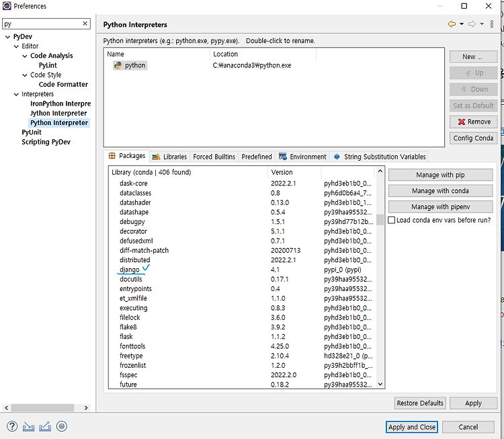Select Scripting PyDev in the tree
Screen dimensions: 504x439
(x=46, y=142)
